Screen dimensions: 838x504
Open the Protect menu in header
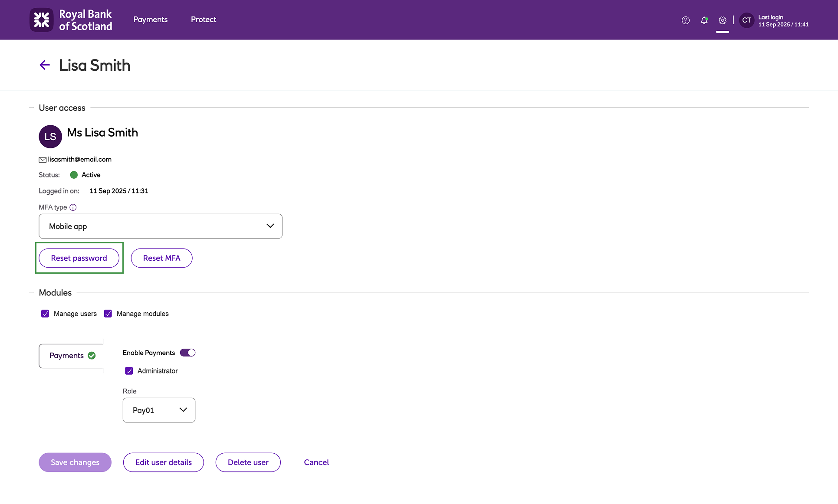tap(203, 20)
